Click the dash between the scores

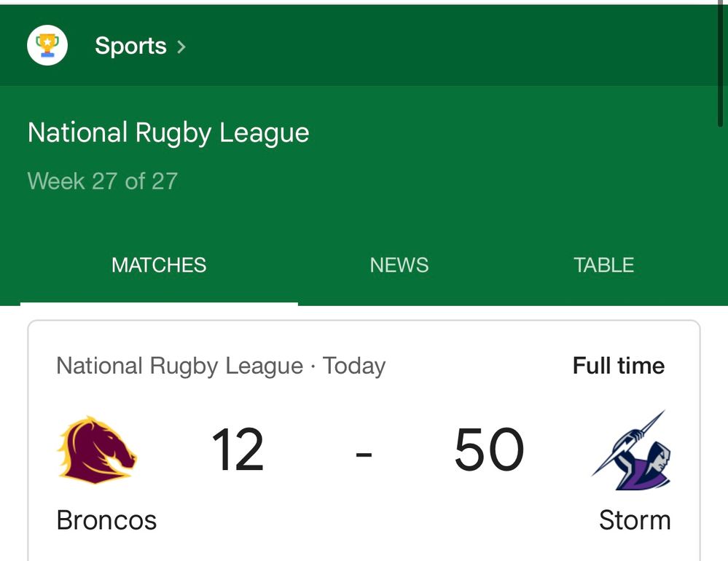[x=364, y=454]
